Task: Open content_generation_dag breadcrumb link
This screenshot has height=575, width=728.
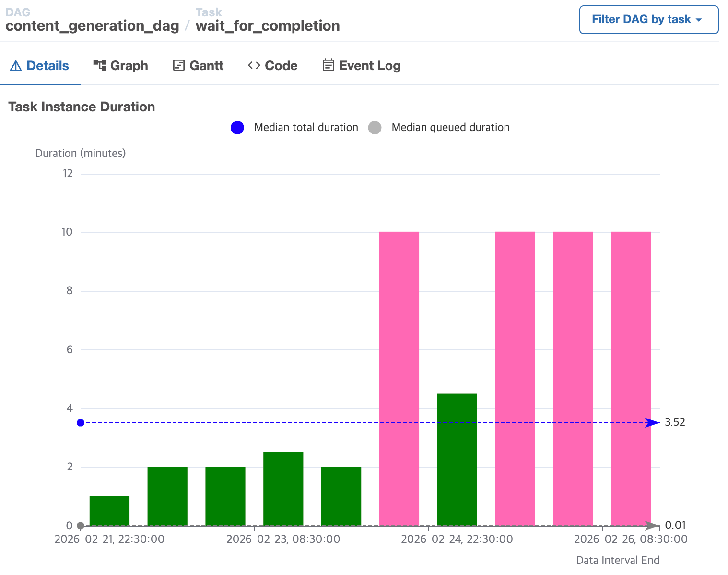Action: point(92,26)
